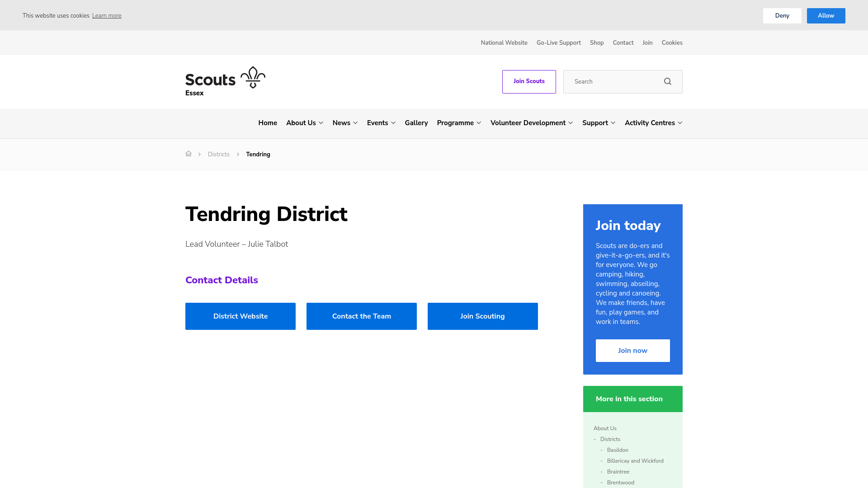Click the Contact Details heading
The height and width of the screenshot is (488, 868).
pos(222,280)
